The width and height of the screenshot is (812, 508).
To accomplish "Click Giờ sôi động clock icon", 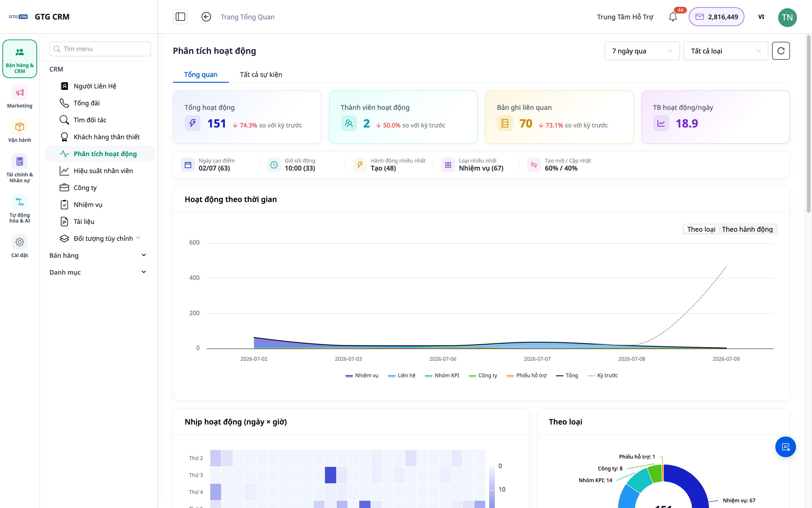I will click(x=274, y=165).
